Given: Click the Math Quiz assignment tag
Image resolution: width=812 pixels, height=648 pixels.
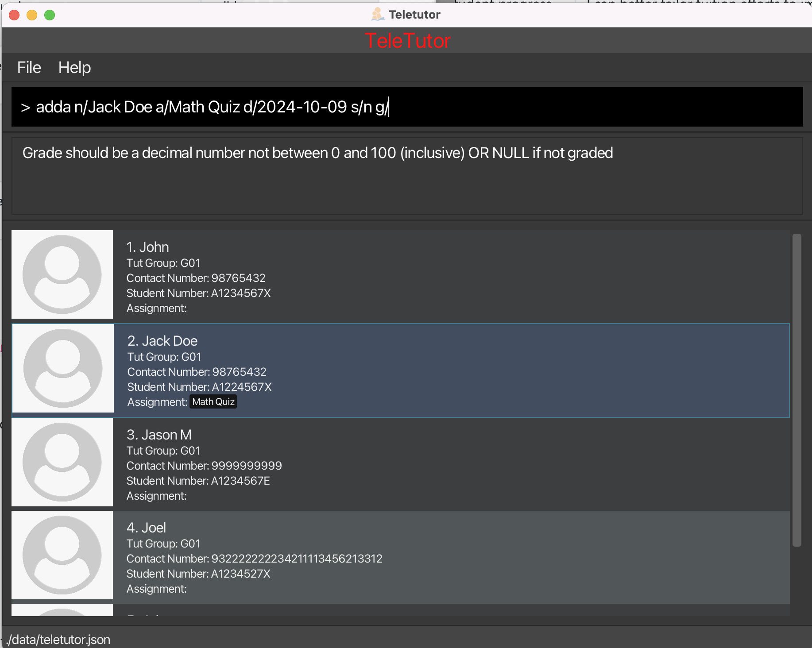Looking at the screenshot, I should pos(213,402).
